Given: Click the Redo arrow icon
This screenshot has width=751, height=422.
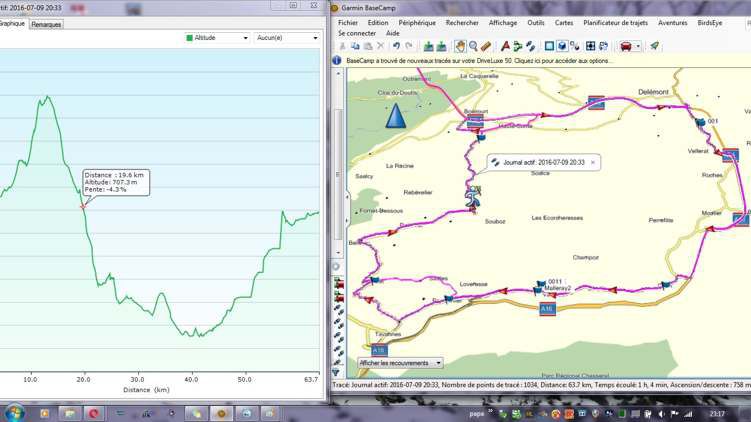Looking at the screenshot, I should 409,46.
